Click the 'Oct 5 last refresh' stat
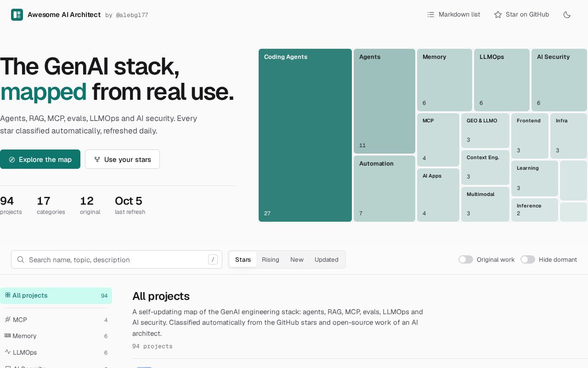 [130, 205]
